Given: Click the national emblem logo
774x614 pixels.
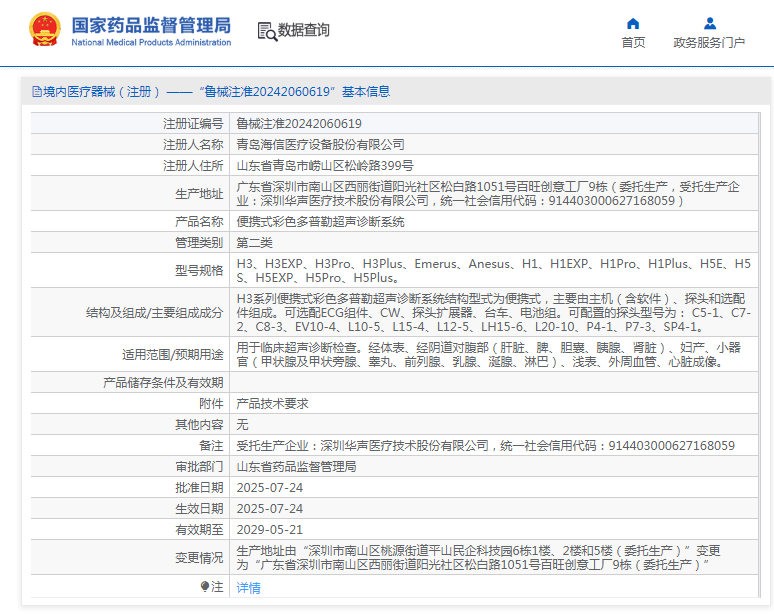Looking at the screenshot, I should pos(43,29).
